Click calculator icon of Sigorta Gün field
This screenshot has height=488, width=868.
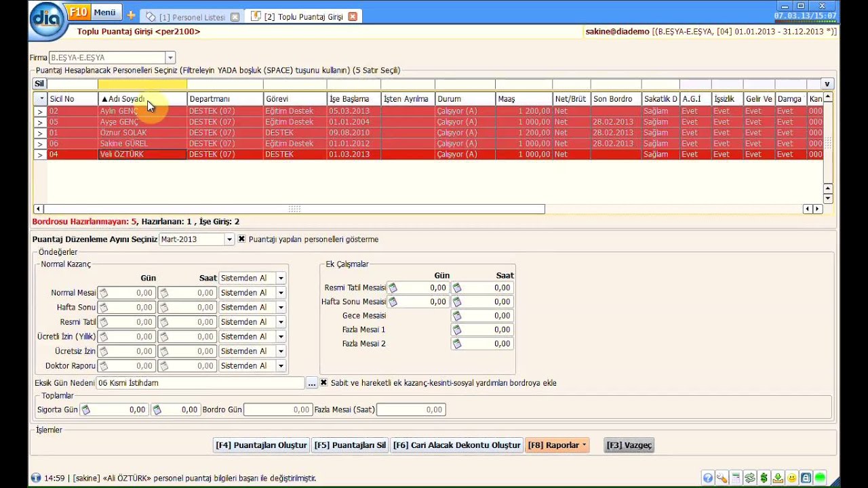tap(85, 409)
